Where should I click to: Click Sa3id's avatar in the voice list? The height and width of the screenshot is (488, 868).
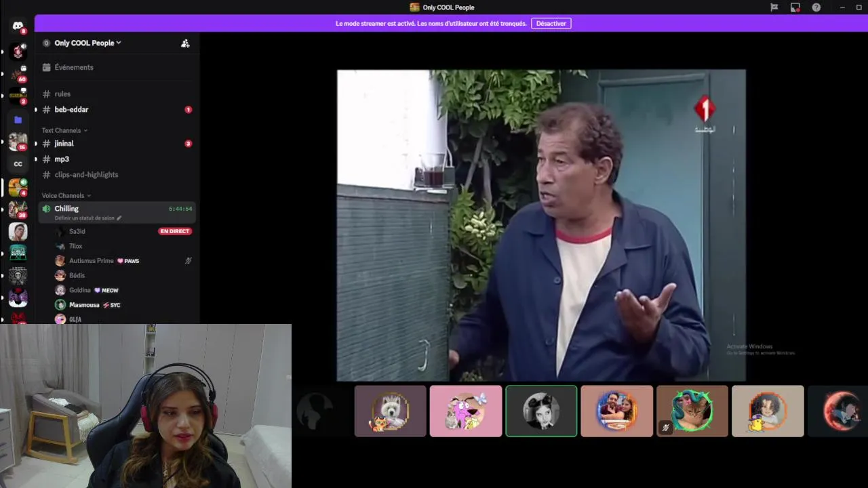60,232
